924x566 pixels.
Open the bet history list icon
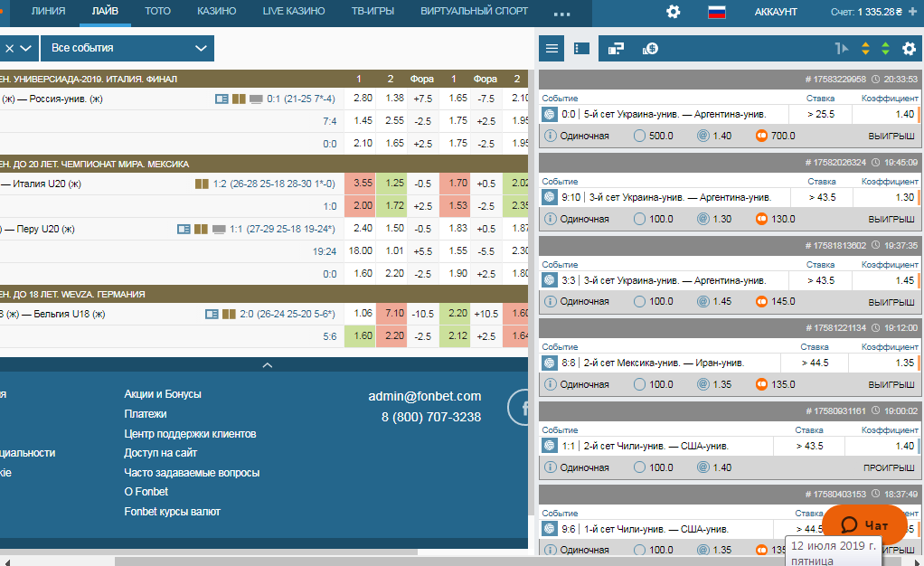[581, 48]
